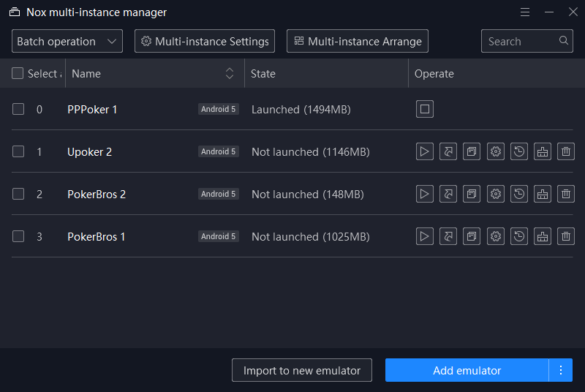Clean disk space for PokerBros 1

click(543, 237)
